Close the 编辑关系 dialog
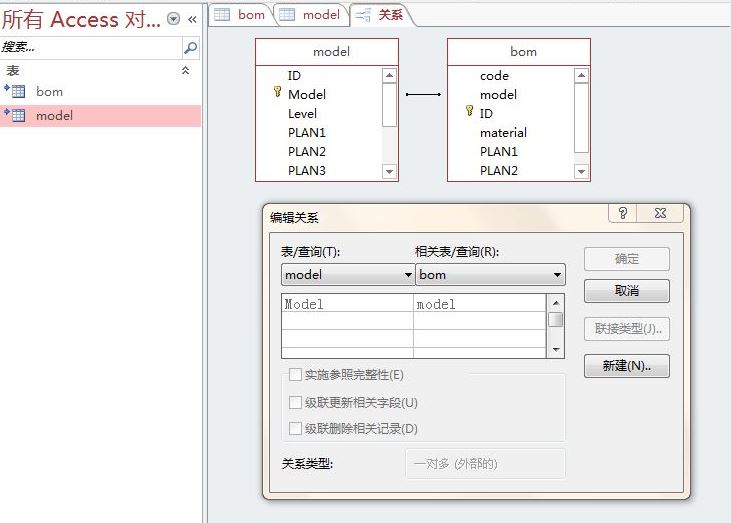 [660, 213]
